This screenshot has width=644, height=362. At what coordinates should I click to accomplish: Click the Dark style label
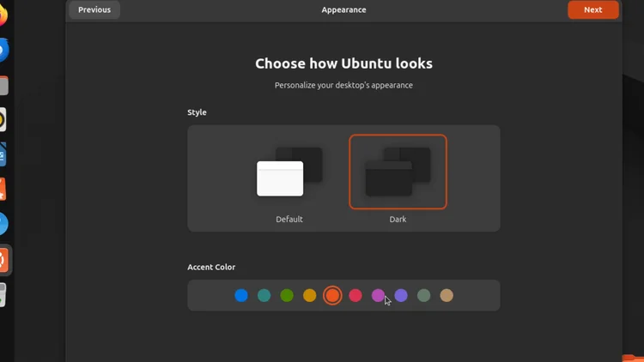click(x=398, y=219)
